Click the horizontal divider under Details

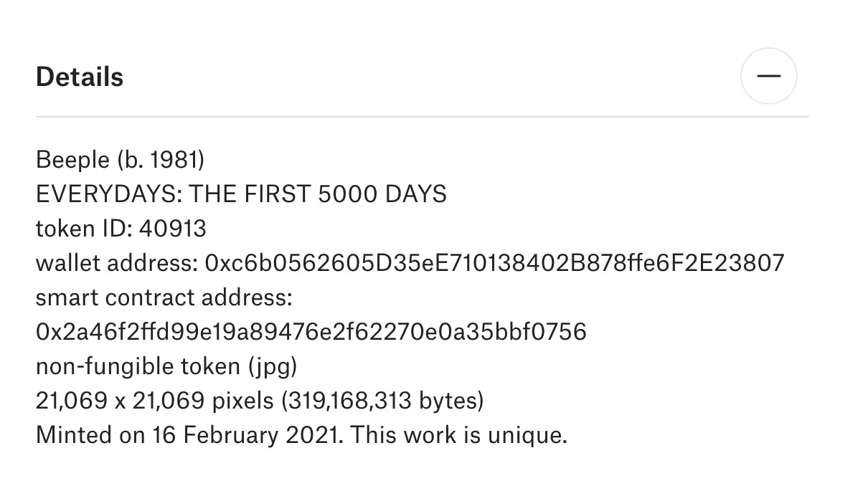(x=422, y=116)
